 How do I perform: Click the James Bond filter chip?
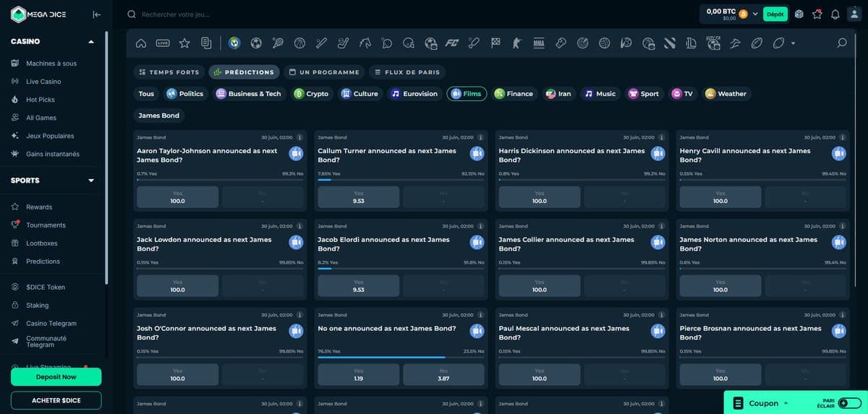pyautogui.click(x=159, y=116)
